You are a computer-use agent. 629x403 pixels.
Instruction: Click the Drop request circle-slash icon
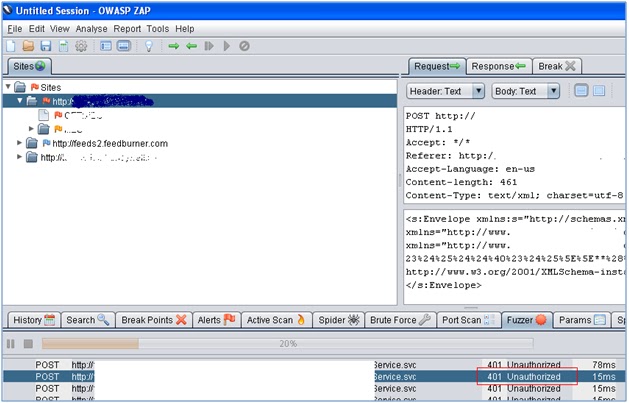[x=244, y=46]
